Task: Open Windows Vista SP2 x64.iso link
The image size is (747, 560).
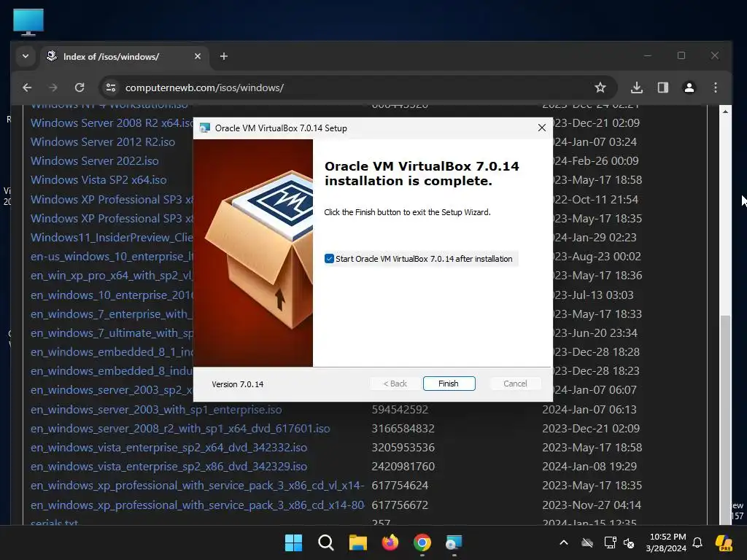Action: 98,180
